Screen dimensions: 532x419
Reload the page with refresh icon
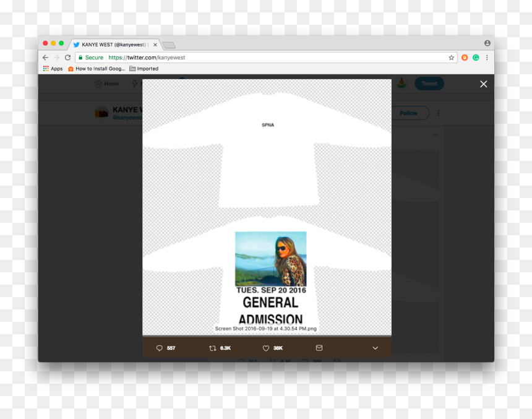pos(68,58)
